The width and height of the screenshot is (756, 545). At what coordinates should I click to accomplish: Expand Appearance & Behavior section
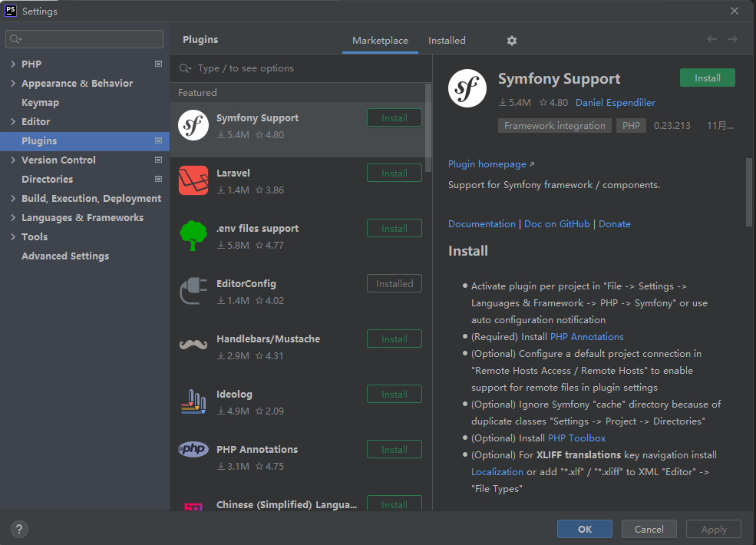(13, 83)
